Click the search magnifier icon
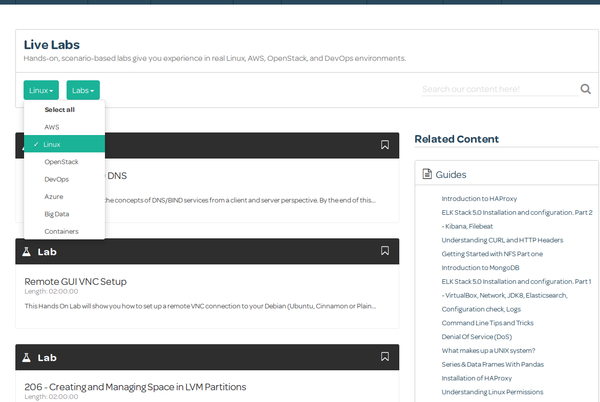The height and width of the screenshot is (402, 600). pyautogui.click(x=585, y=89)
